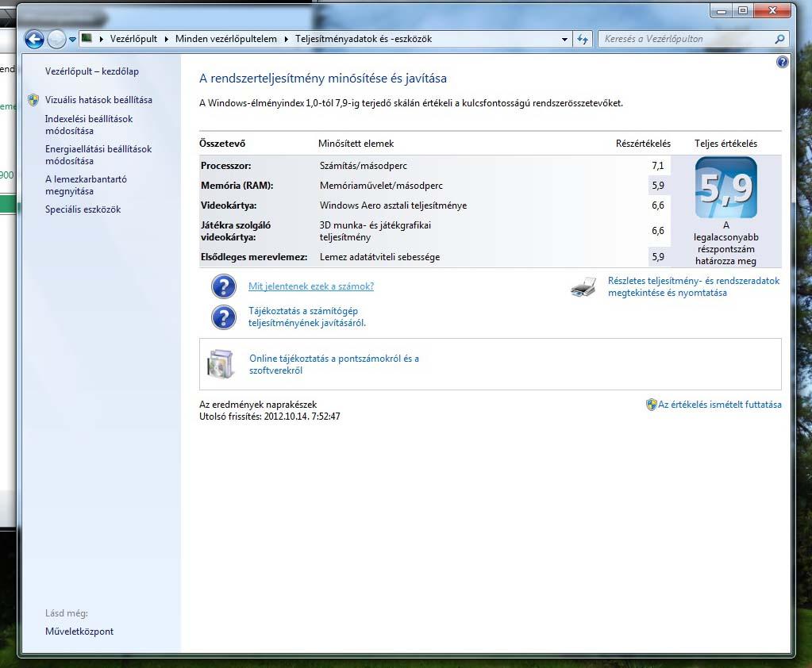Screen dimensions: 812x668
Task: Click the software box icon
Action: (x=220, y=364)
